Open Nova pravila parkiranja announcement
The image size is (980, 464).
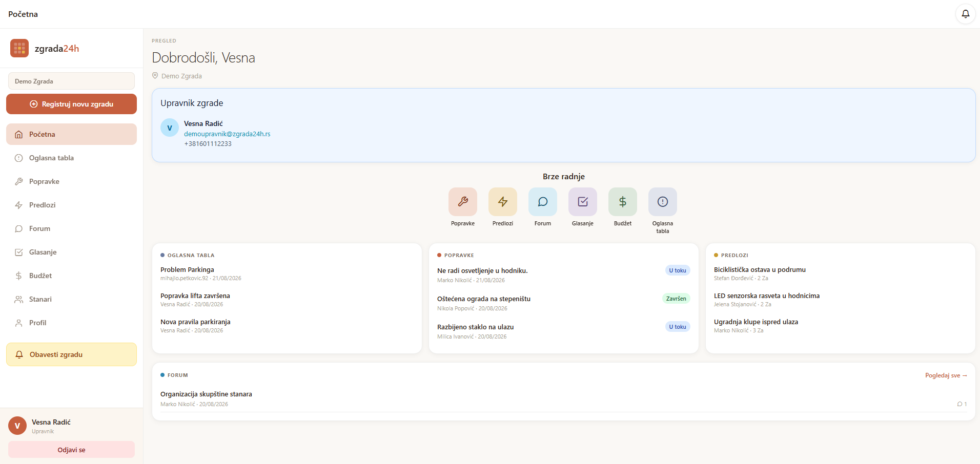[195, 322]
